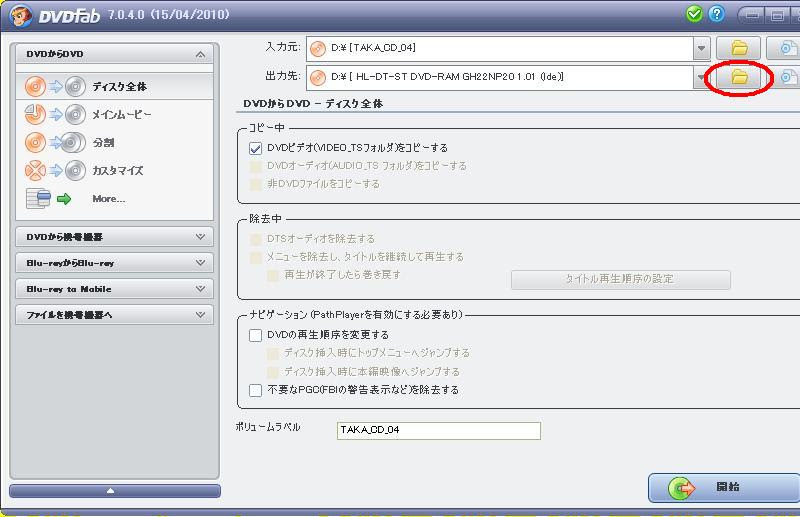This screenshot has height=517, width=800.
Task: Click the input source folder browse button
Action: tap(739, 48)
